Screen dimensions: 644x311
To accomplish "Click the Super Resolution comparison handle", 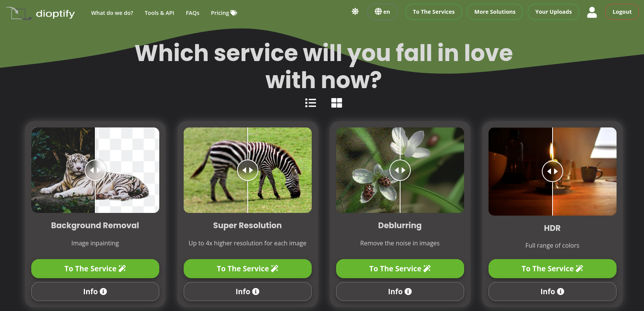I will [x=248, y=170].
